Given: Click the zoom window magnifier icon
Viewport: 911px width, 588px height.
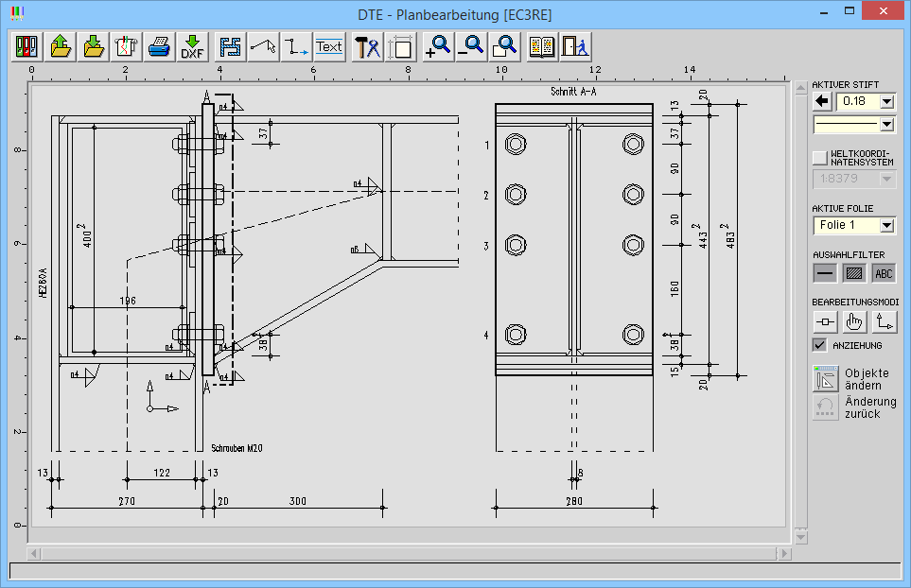Looking at the screenshot, I should (x=505, y=46).
